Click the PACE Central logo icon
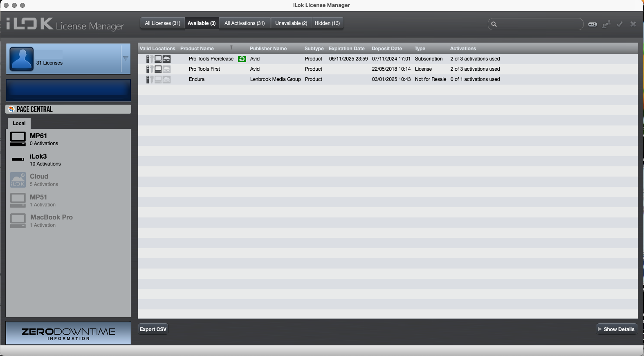Viewport: 644px width, 356px height. pyautogui.click(x=11, y=109)
